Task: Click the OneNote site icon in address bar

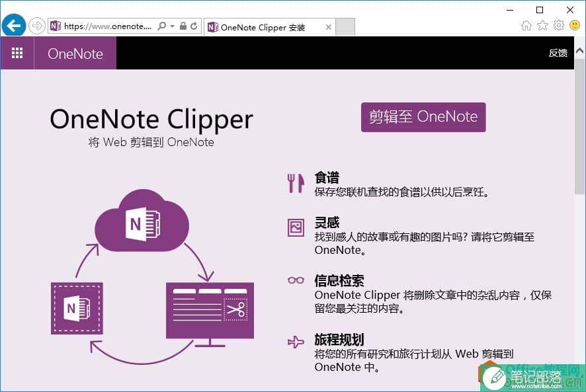Action: tap(56, 26)
